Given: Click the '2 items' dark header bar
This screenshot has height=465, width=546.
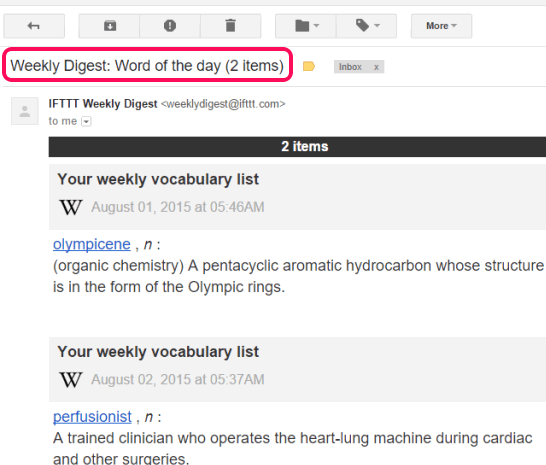Looking at the screenshot, I should point(297,147).
